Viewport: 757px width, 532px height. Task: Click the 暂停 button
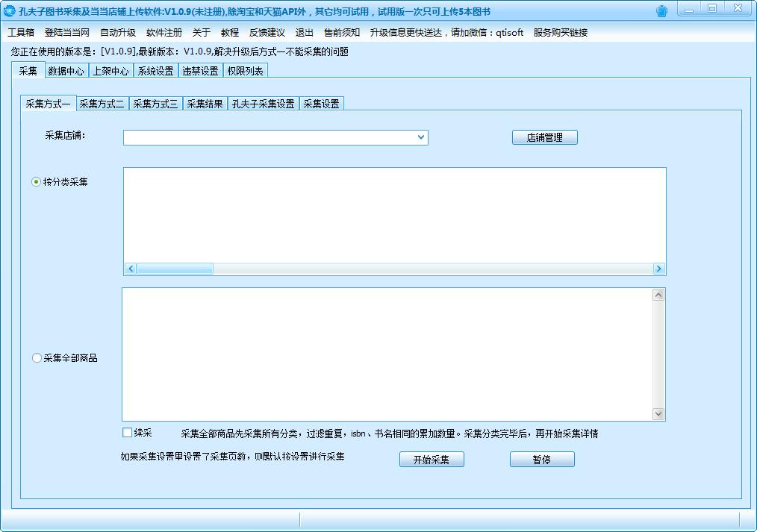pos(542,459)
